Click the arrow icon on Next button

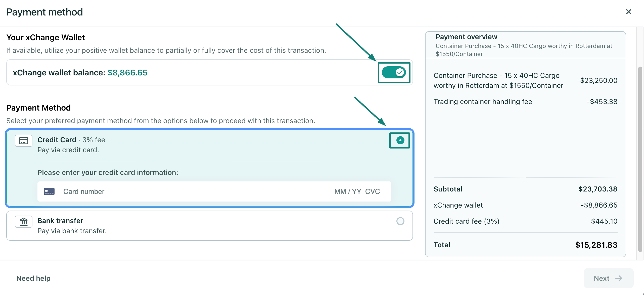(619, 278)
